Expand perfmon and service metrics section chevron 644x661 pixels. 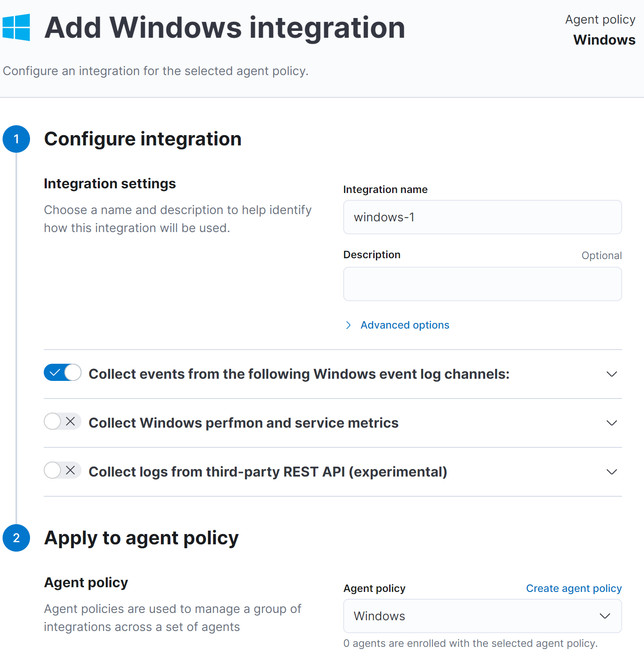[611, 423]
